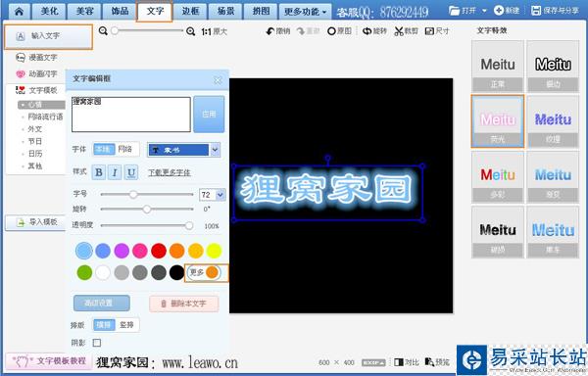Undo the last action (撤销)

[x=278, y=31]
